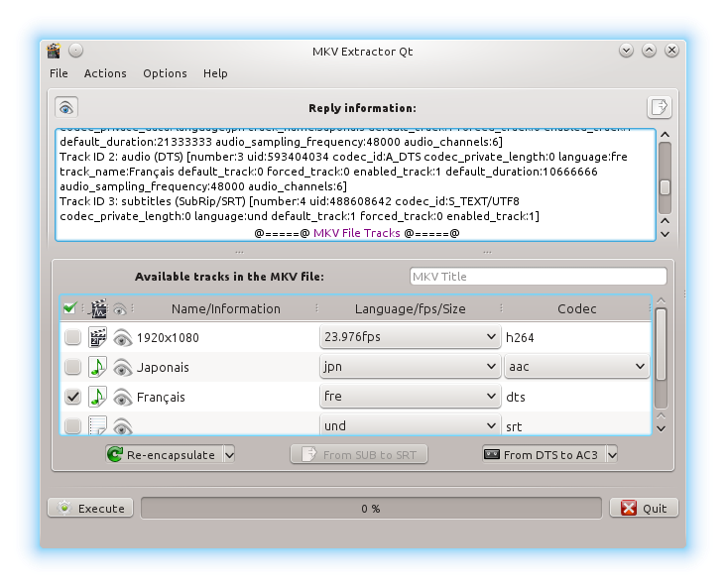Image resolution: width=726 pixels, height=588 pixels.
Task: Open the Actions menu
Action: [105, 73]
